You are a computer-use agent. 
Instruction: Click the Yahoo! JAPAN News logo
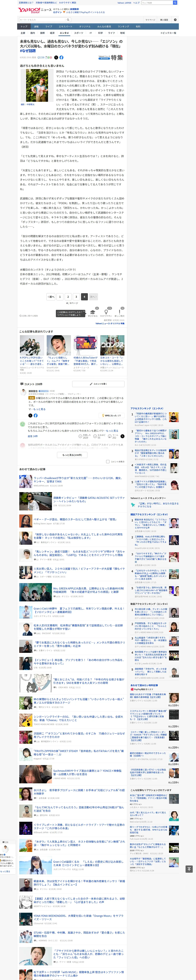pyautogui.click(x=34, y=10)
